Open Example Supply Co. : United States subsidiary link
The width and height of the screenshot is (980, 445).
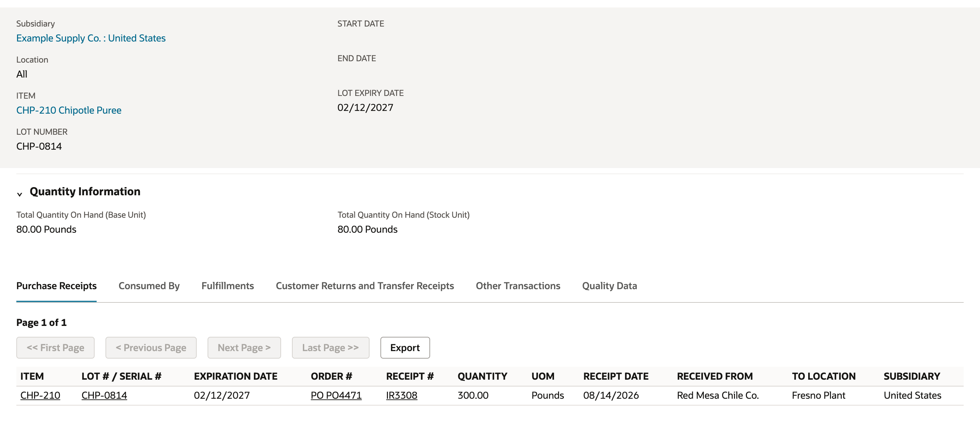tap(91, 38)
